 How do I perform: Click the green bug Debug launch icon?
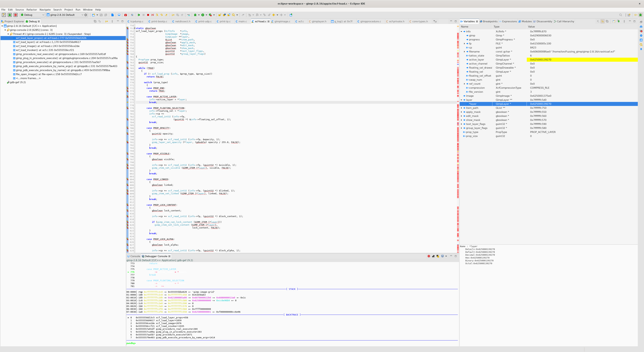[x=10, y=15]
